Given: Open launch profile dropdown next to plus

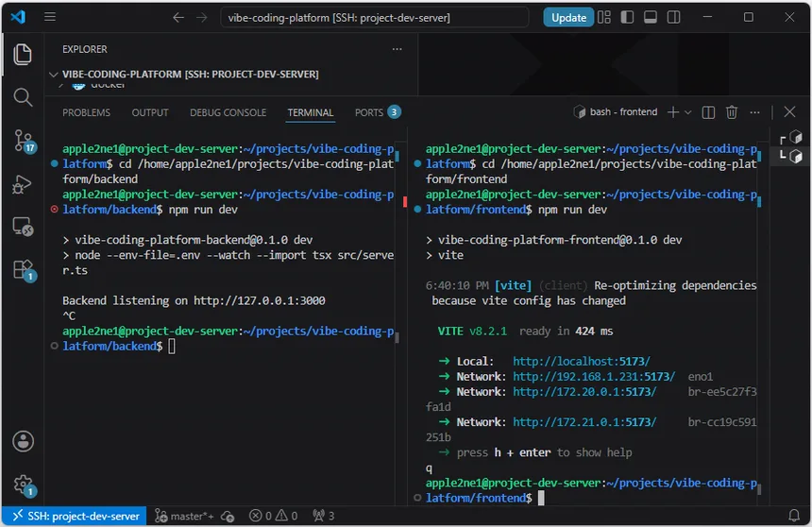Looking at the screenshot, I should coord(687,112).
